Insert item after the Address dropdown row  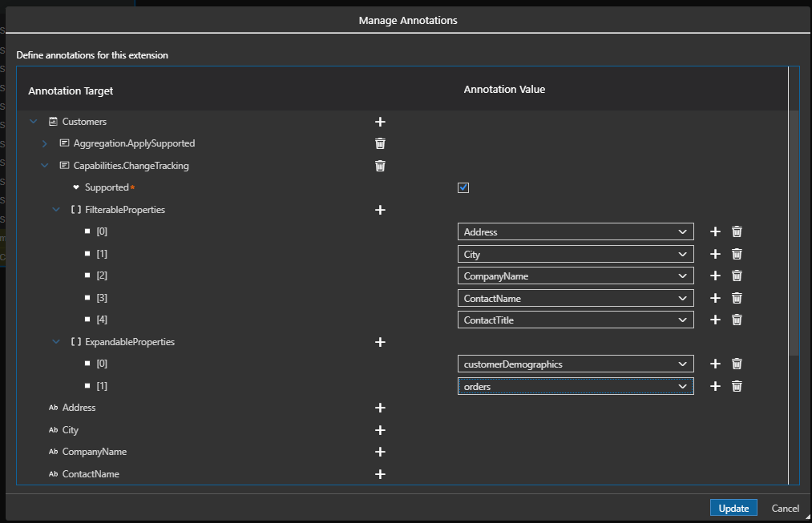(x=715, y=231)
